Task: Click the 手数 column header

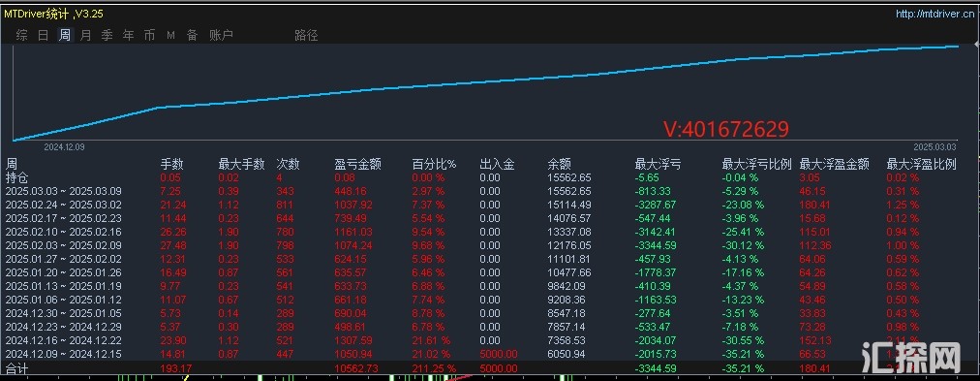Action: (172, 165)
